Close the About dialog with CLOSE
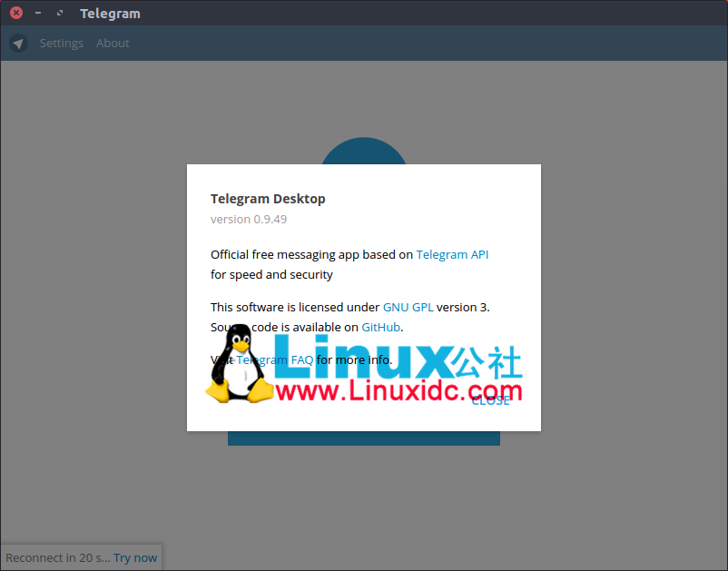 [x=491, y=400]
